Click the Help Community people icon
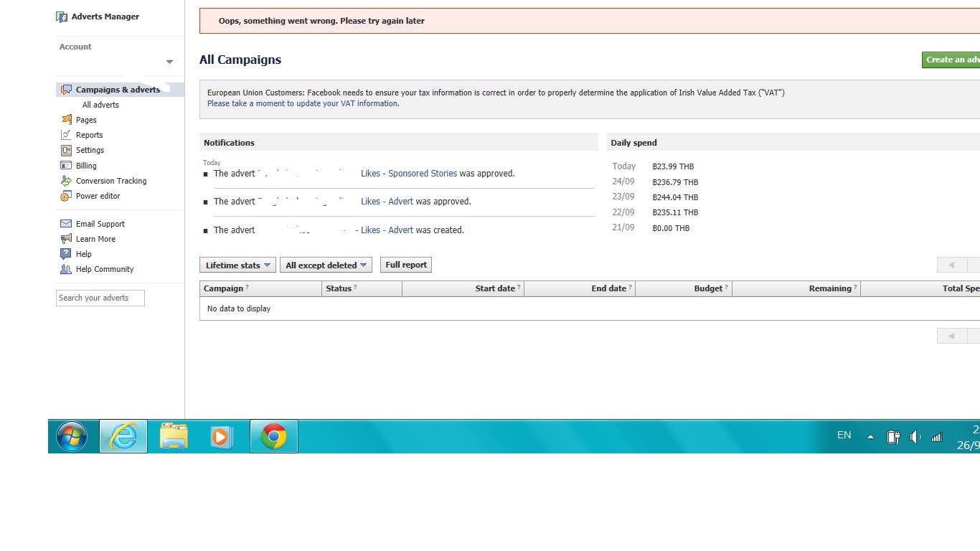Image resolution: width=980 pixels, height=551 pixels. click(x=66, y=269)
